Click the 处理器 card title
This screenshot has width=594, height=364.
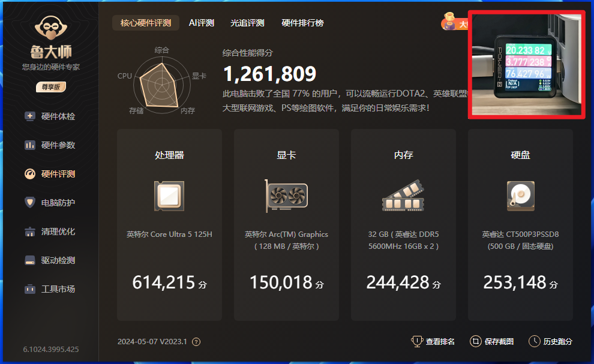(x=169, y=155)
